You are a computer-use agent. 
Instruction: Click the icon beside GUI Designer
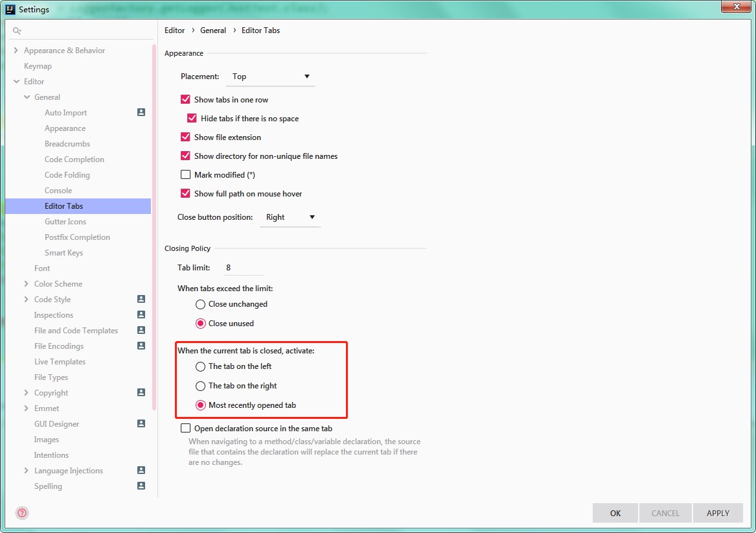[141, 423]
